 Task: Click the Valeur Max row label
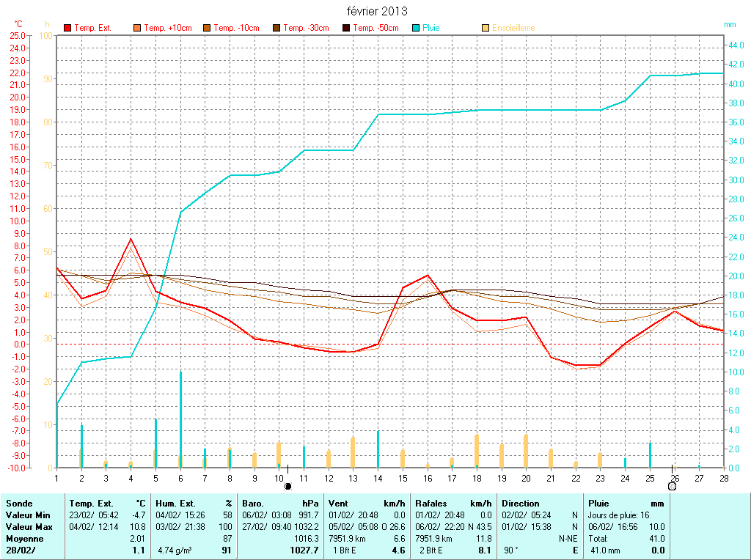click(x=27, y=526)
